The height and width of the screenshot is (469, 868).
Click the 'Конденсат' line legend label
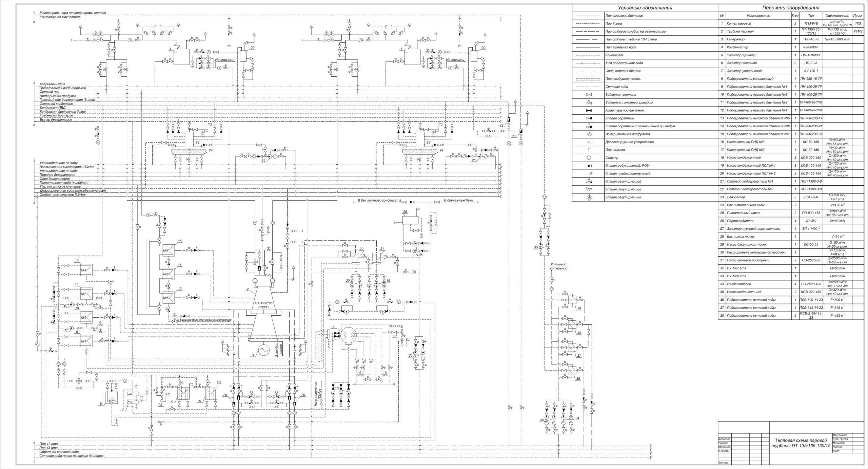(x=614, y=55)
